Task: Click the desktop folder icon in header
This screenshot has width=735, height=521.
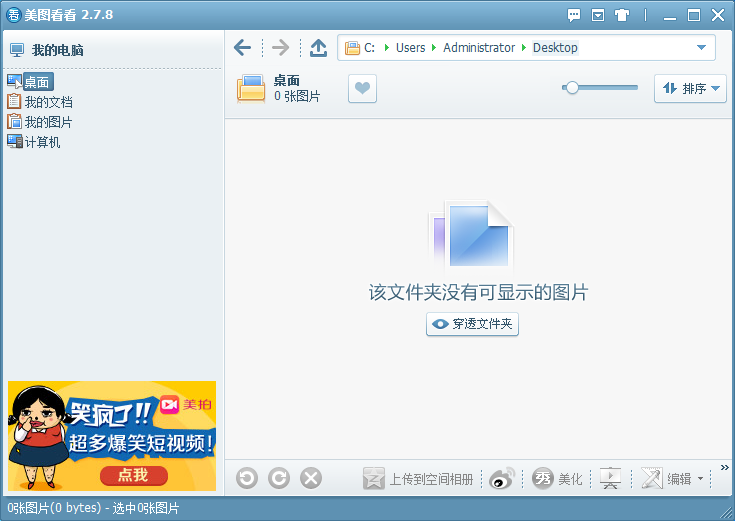Action: pyautogui.click(x=251, y=89)
